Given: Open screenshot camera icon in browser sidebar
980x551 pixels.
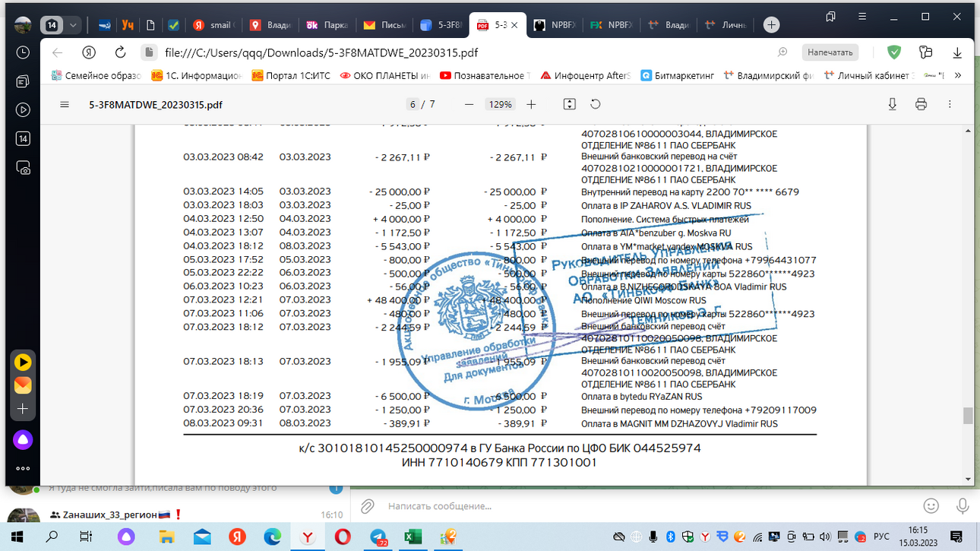Looking at the screenshot, I should tap(23, 168).
